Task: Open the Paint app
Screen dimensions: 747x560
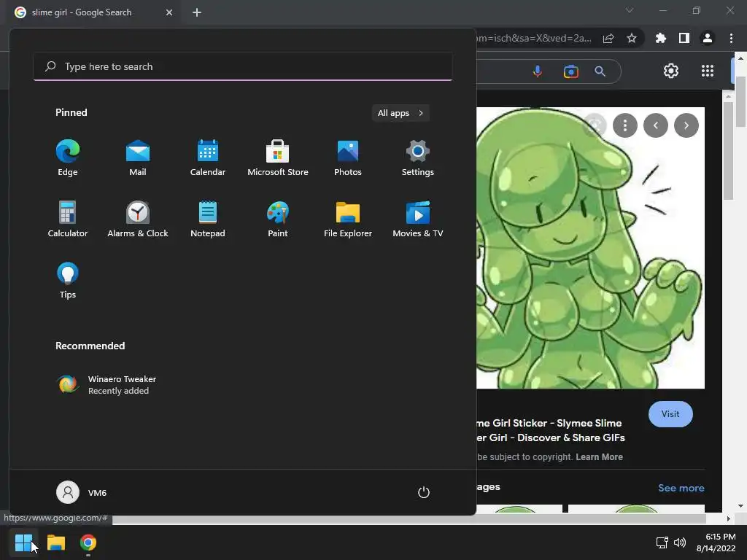Action: [x=278, y=219]
